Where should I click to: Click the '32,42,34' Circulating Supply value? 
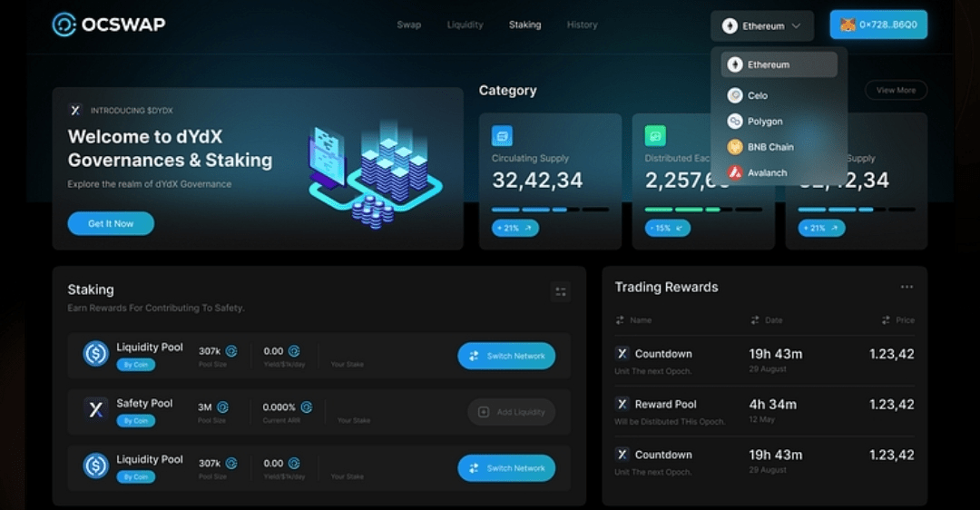tap(537, 181)
